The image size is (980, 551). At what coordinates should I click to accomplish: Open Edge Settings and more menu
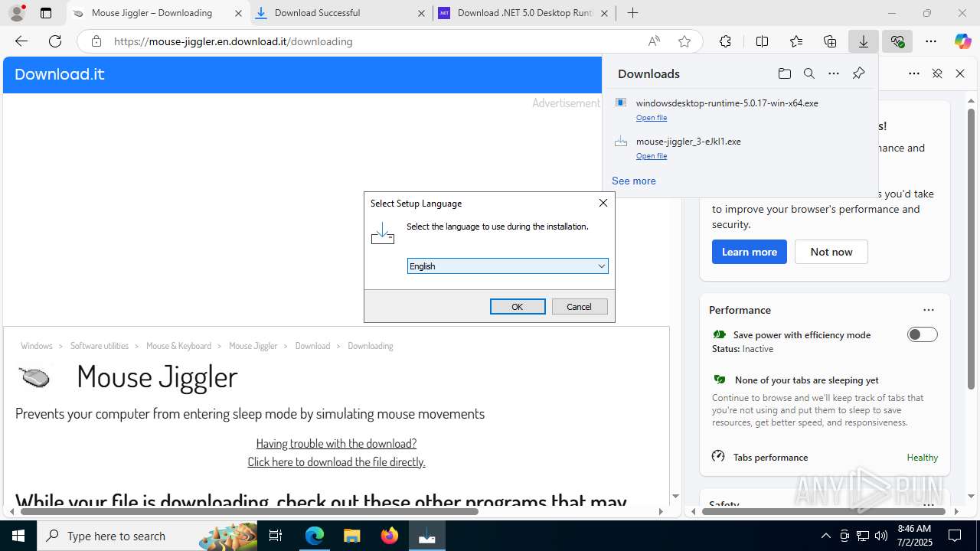[931, 41]
